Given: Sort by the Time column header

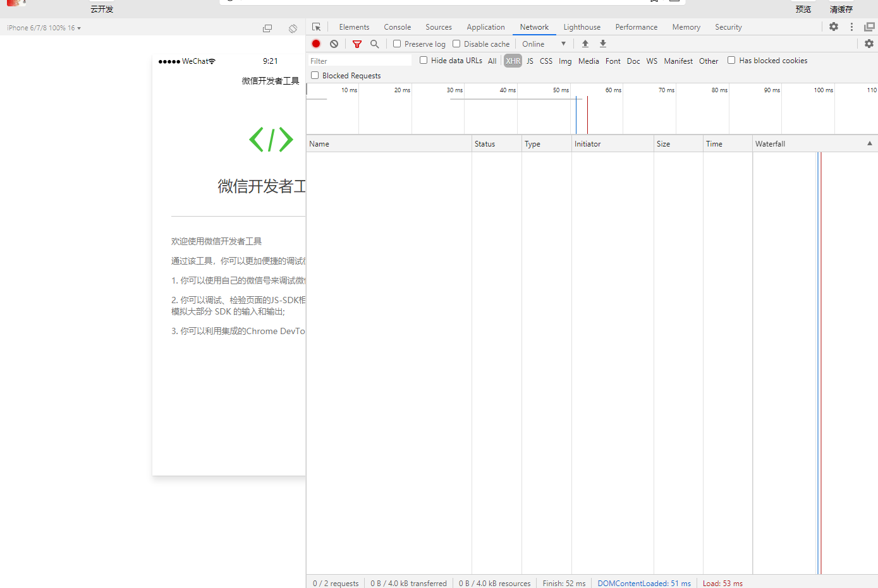Looking at the screenshot, I should click(x=728, y=143).
